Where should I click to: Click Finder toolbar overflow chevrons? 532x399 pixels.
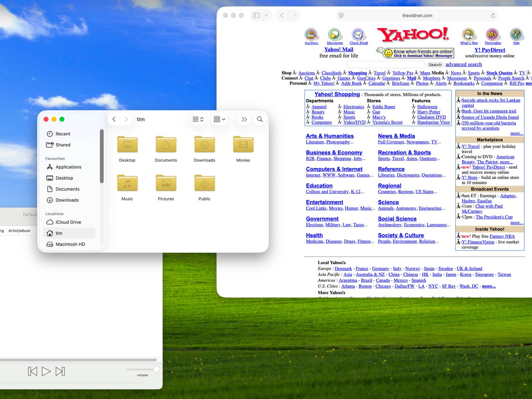[244, 119]
